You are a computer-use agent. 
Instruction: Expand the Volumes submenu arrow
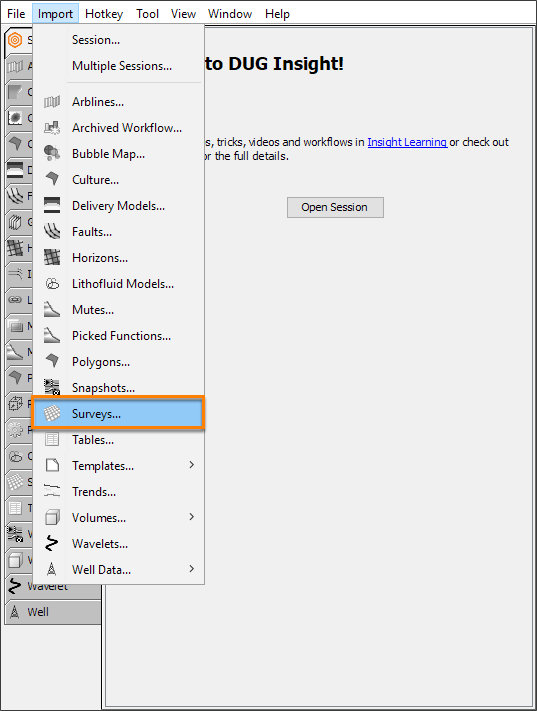click(x=191, y=517)
